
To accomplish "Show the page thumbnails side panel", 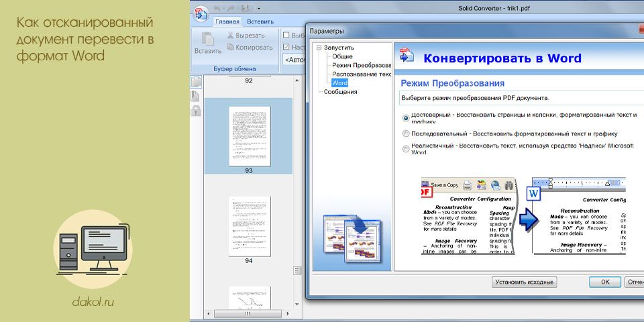I will [x=197, y=82].
